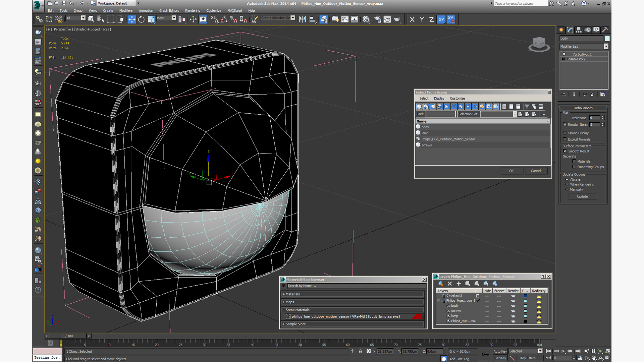
Task: Toggle Display Geometry filter in Select From Scene
Action: point(419,107)
